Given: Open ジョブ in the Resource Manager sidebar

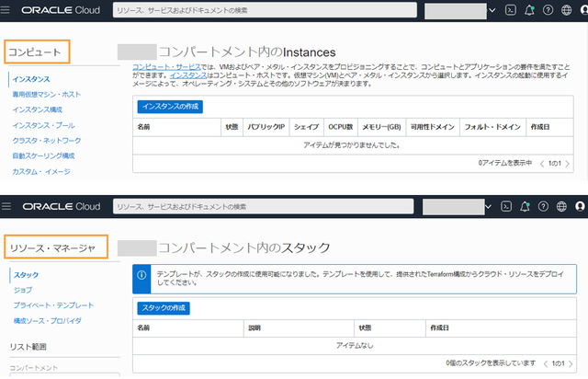Looking at the screenshot, I should 23,290.
